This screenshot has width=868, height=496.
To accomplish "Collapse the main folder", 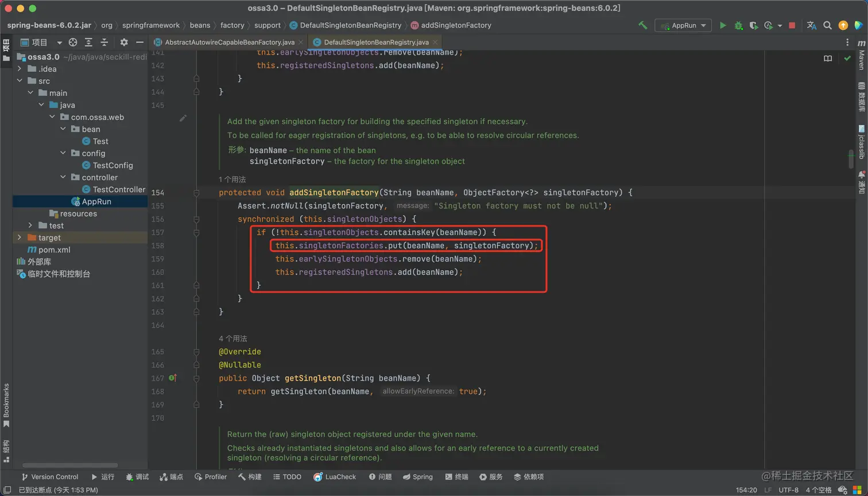I will point(31,93).
